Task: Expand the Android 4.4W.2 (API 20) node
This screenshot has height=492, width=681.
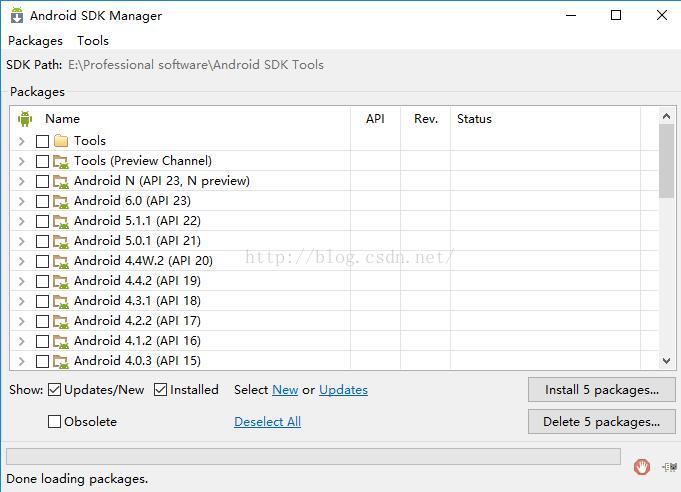Action: (21, 261)
